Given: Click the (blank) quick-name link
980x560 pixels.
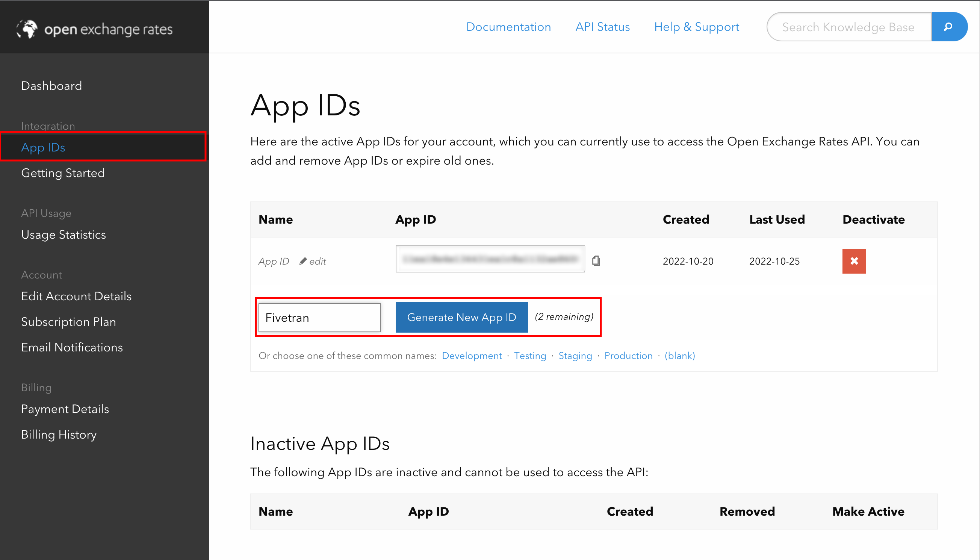Looking at the screenshot, I should (680, 356).
